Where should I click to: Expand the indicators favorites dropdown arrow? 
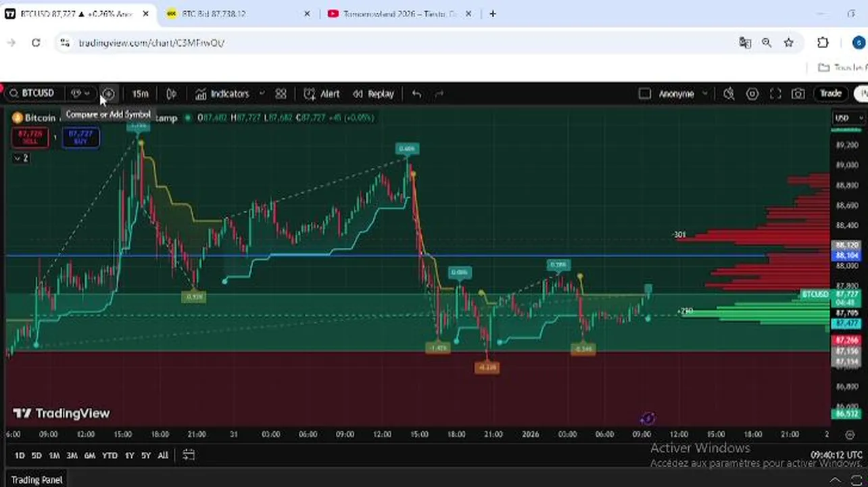click(262, 94)
